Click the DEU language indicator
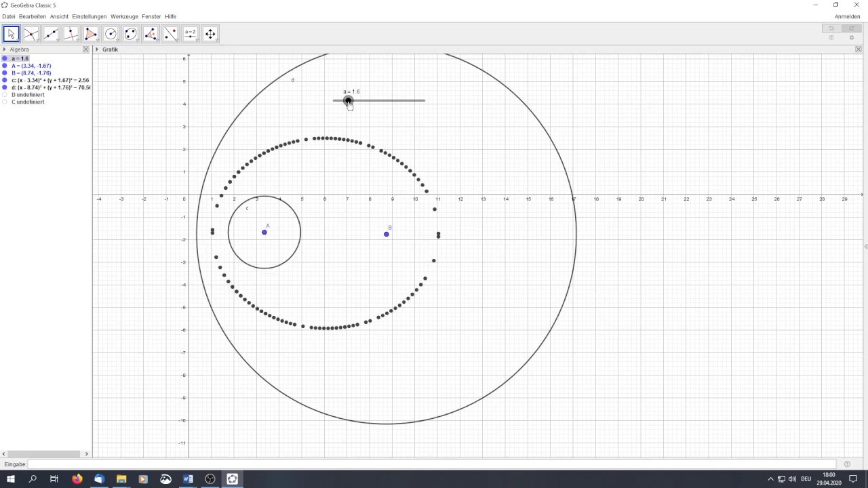 click(806, 479)
